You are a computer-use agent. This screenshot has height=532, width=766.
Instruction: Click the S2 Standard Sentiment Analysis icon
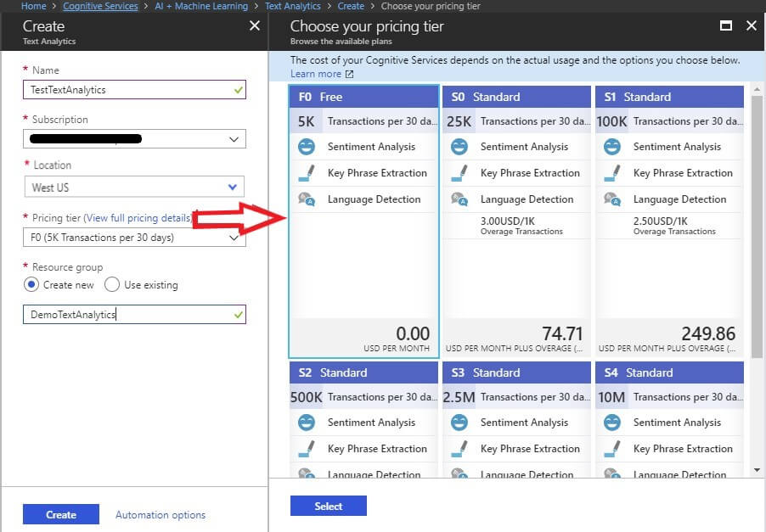307,423
